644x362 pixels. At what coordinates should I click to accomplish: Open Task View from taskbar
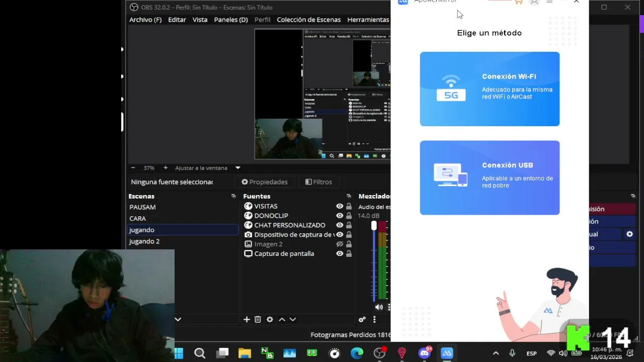click(222, 353)
